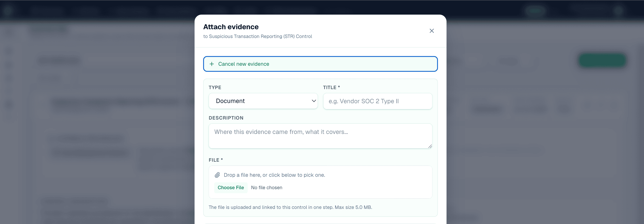Focus the Title input field

[x=377, y=101]
